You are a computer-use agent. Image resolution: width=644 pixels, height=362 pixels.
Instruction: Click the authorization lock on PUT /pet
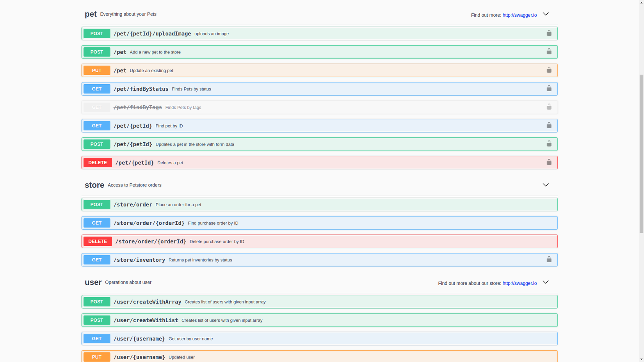click(549, 70)
